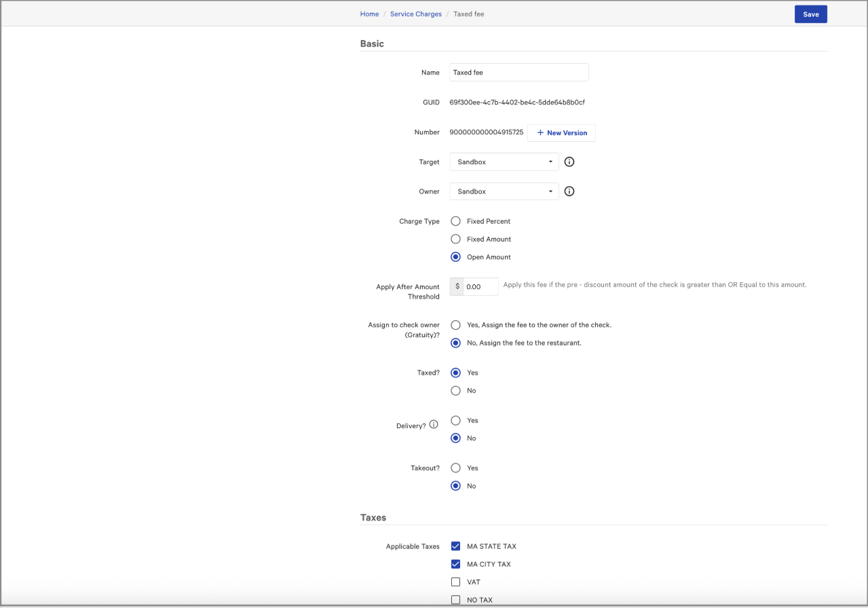The width and height of the screenshot is (868, 608).
Task: Click the GUID value text
Action: coord(517,102)
